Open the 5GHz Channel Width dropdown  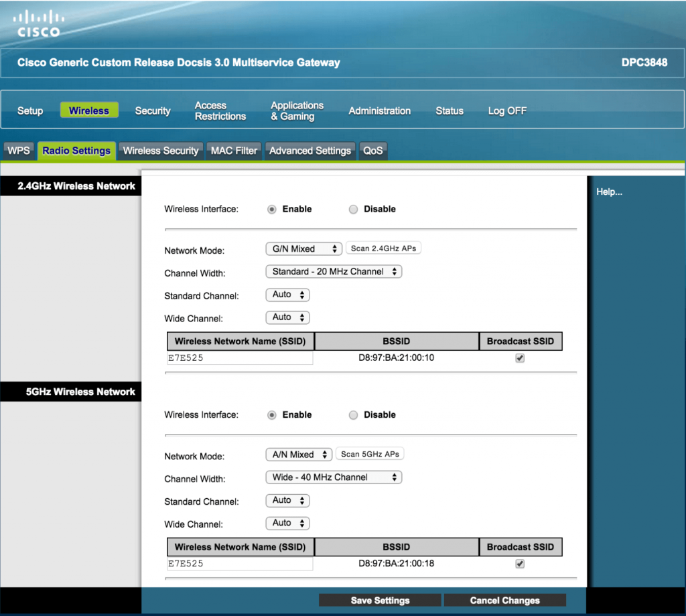334,477
